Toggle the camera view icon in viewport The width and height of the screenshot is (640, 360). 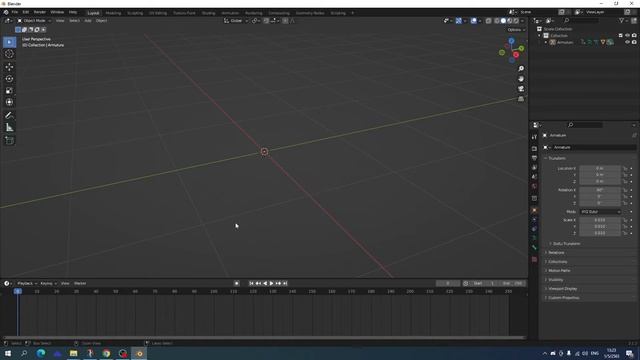click(521, 89)
